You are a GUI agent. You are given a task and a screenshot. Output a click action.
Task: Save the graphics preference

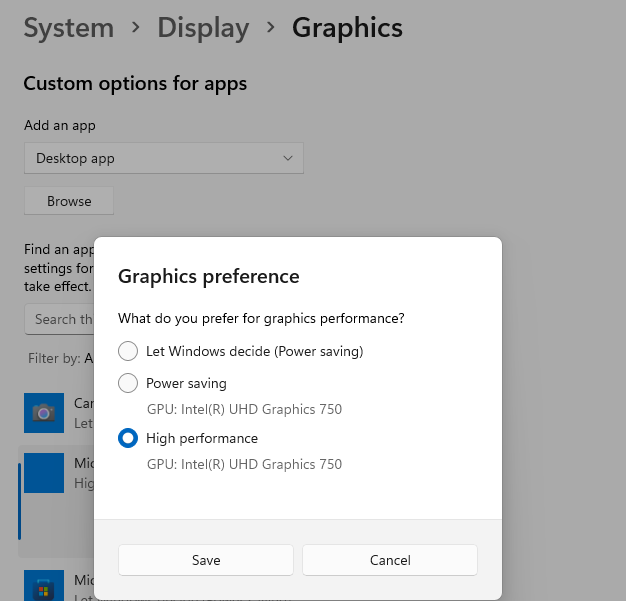coord(206,560)
